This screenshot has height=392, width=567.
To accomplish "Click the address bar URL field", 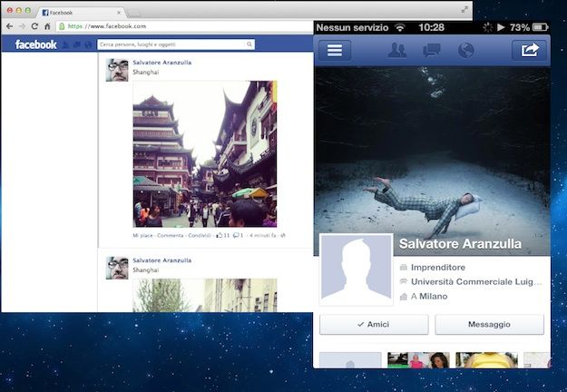I will [x=184, y=26].
